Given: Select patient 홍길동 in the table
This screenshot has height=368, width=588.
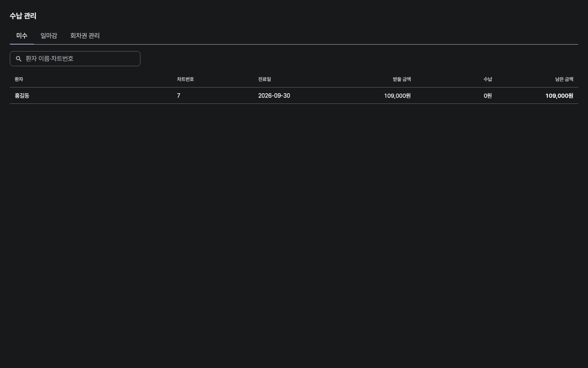Looking at the screenshot, I should 22,96.
